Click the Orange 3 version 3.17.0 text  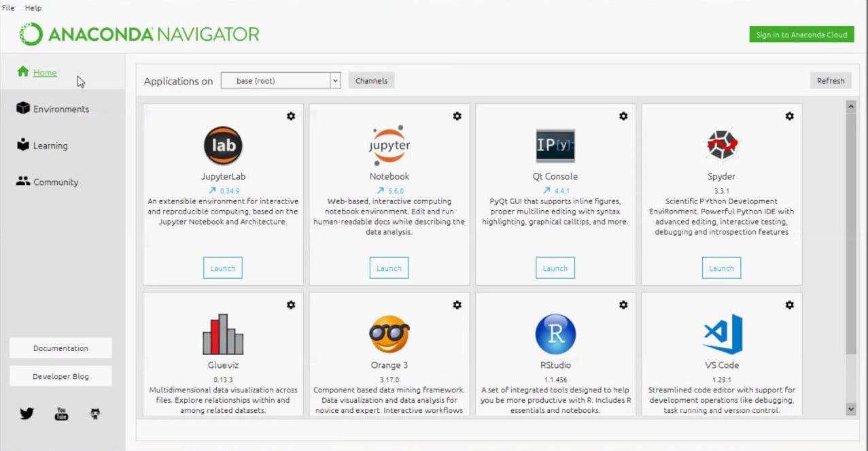[x=389, y=380]
